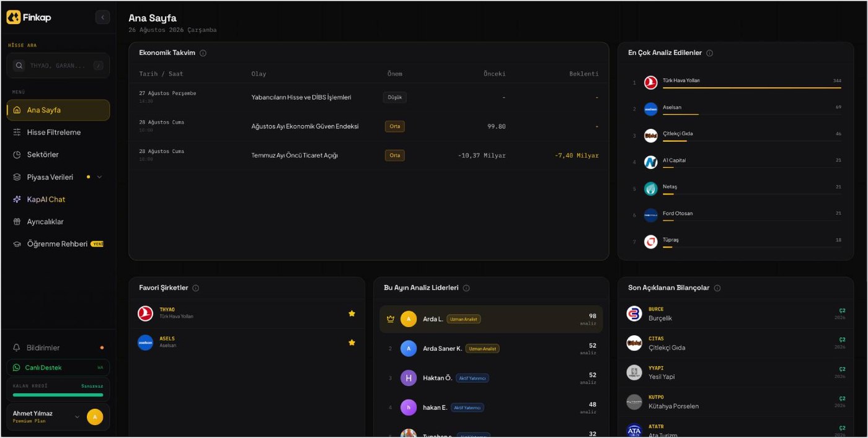
Task: Click the Hisse Filtreleme filter icon
Action: 17,133
